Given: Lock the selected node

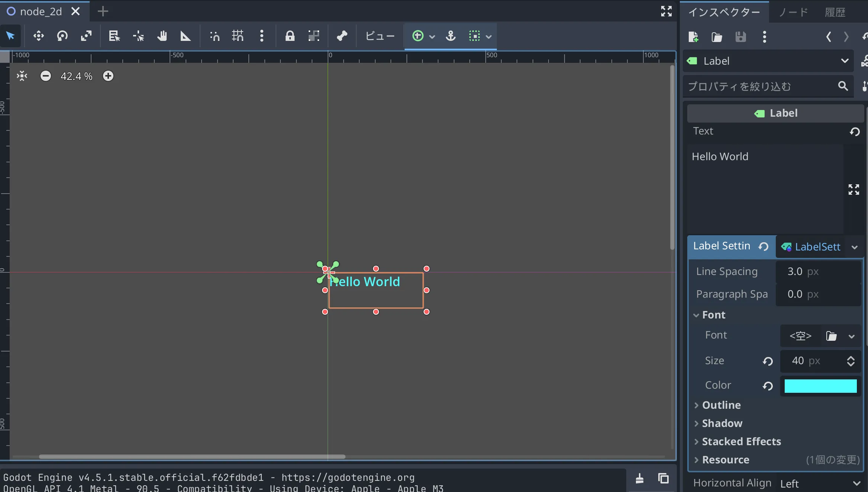Looking at the screenshot, I should (x=290, y=36).
